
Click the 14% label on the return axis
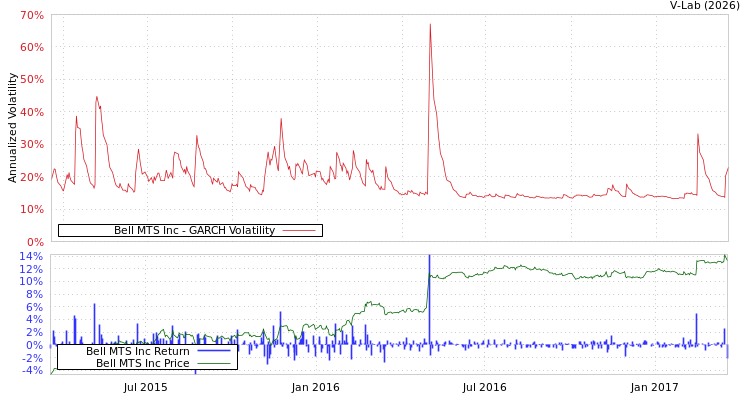click(x=31, y=256)
